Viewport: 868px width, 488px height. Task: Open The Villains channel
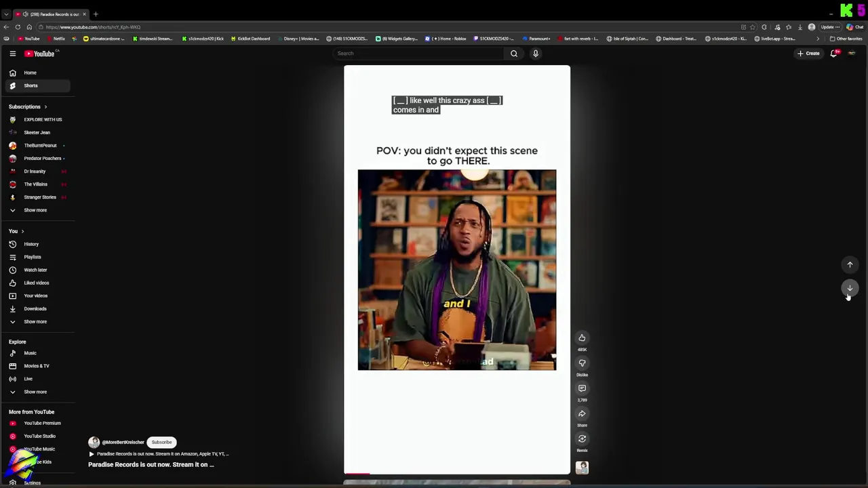tap(38, 184)
